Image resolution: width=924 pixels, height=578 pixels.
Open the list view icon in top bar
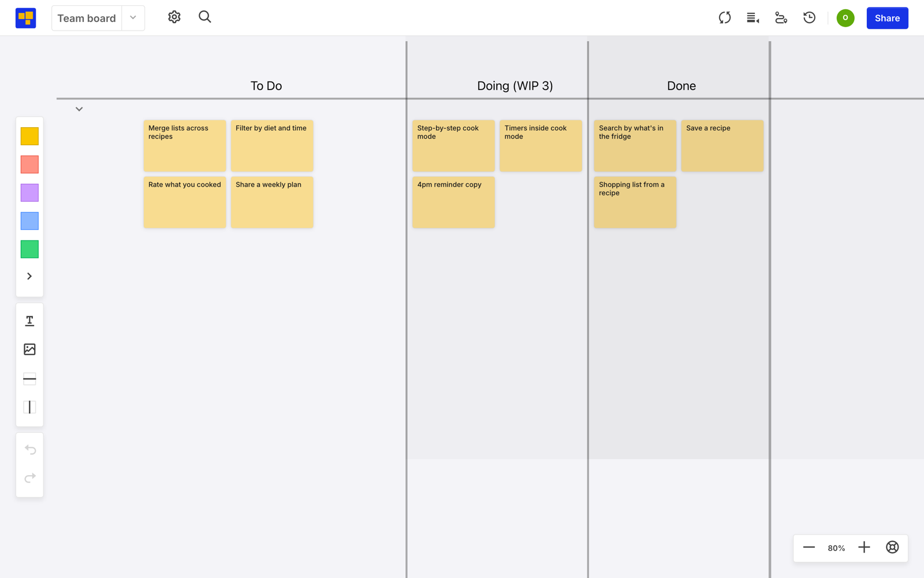[x=753, y=18]
